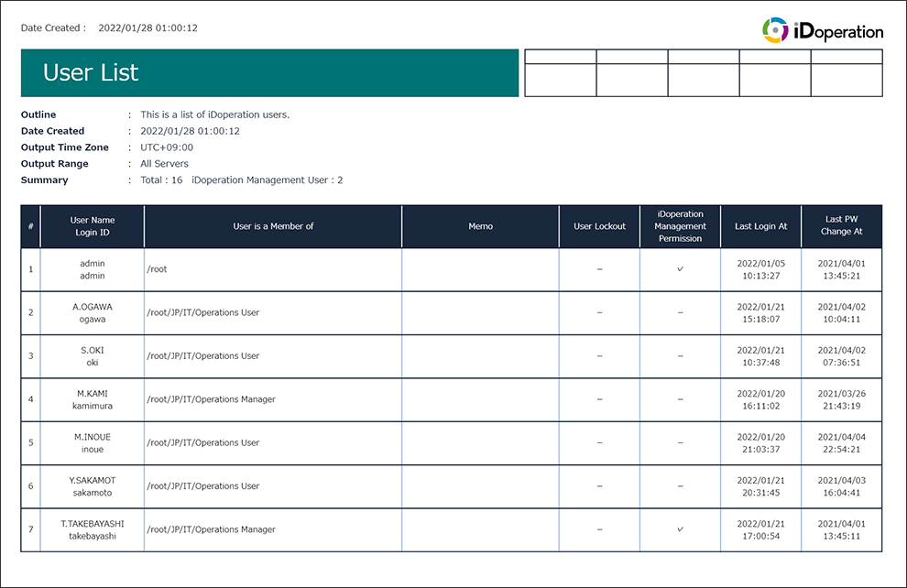Click PW change 2021/04/03 16:04:41
Image resolution: width=907 pixels, height=588 pixels.
coord(842,486)
